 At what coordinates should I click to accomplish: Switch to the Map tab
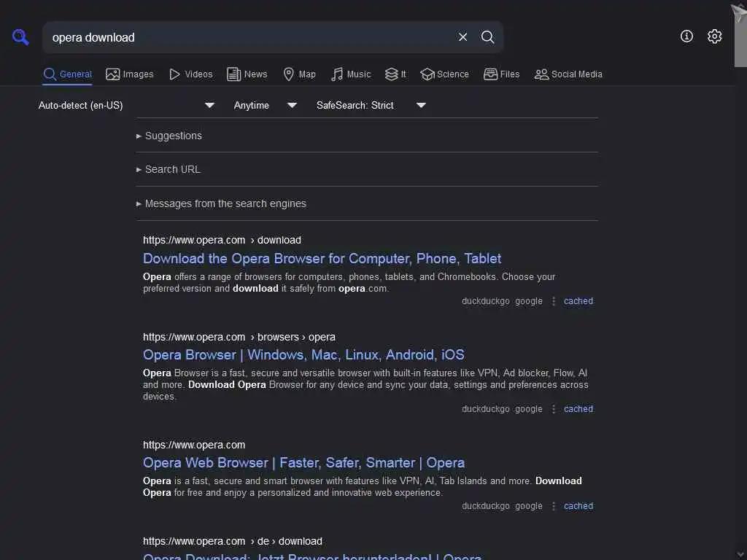300,74
